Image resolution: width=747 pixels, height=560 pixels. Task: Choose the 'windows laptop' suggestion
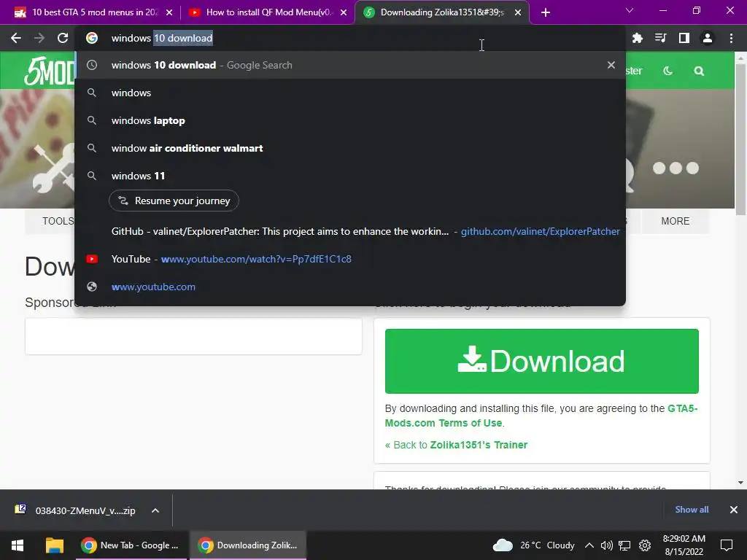[x=350, y=120]
